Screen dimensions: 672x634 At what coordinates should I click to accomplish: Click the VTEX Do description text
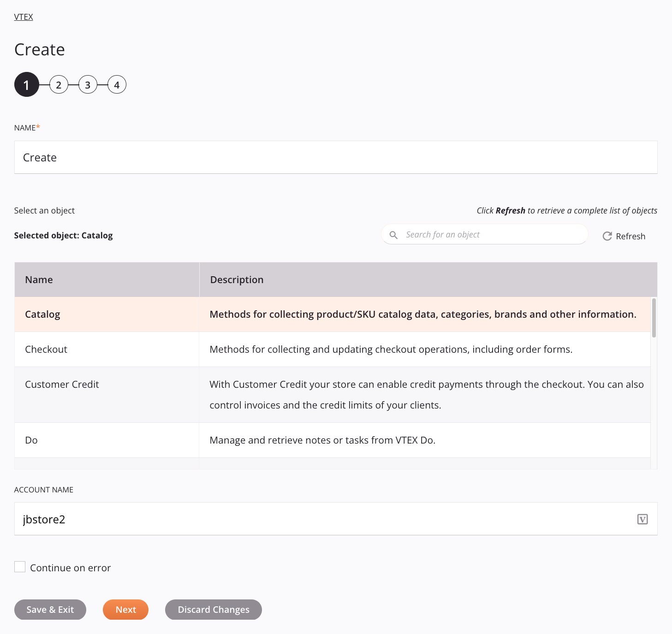pos(322,440)
